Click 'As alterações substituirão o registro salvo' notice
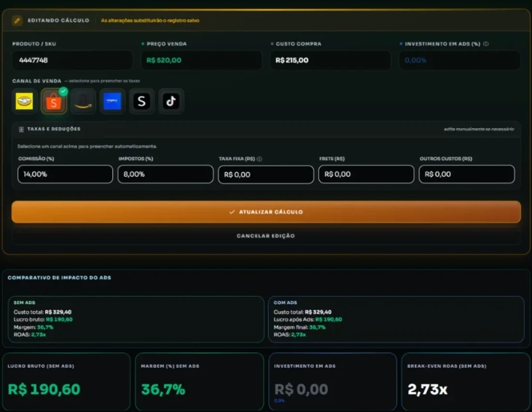 coord(150,21)
